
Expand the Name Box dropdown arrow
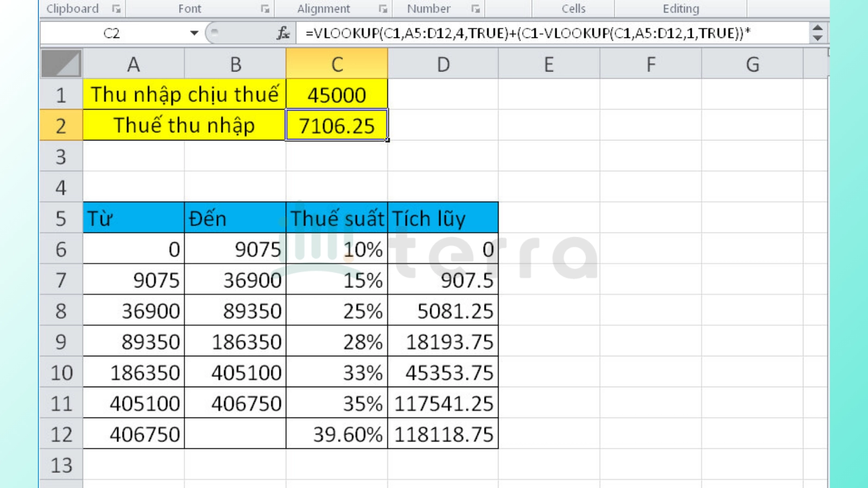pyautogui.click(x=194, y=34)
